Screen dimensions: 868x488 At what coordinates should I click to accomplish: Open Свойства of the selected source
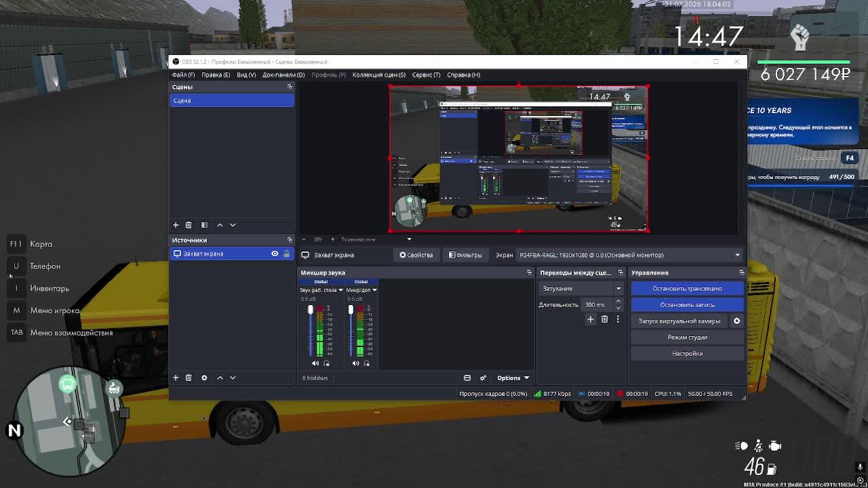click(x=416, y=255)
